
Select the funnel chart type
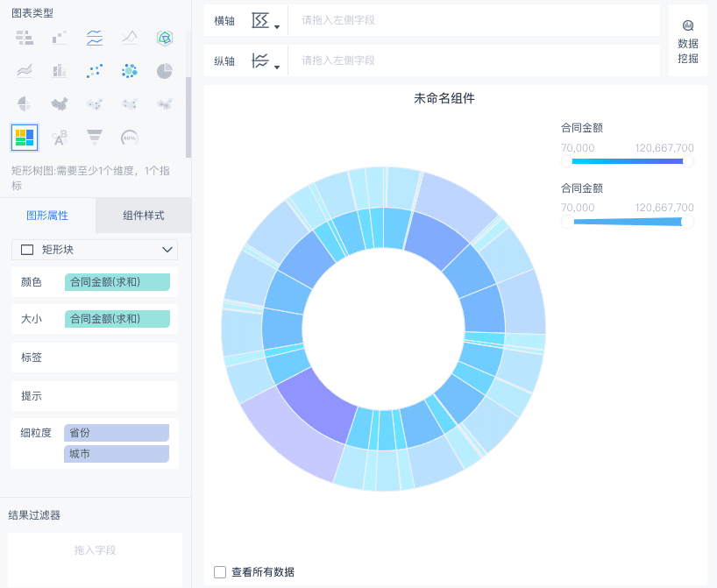point(95,138)
